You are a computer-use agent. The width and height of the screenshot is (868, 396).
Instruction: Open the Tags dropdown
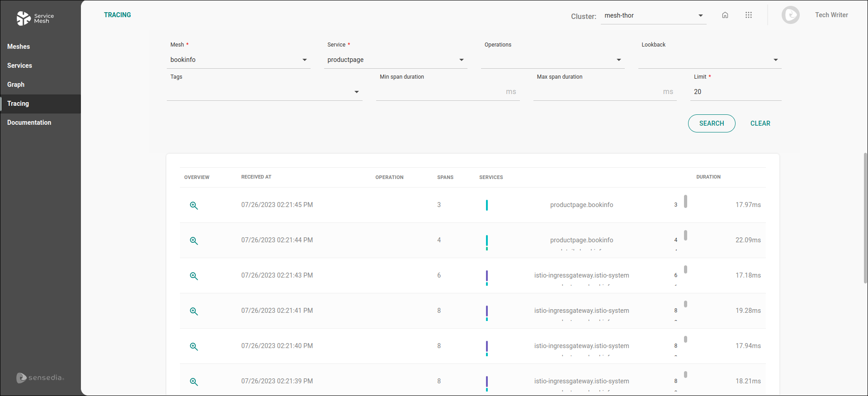pos(264,92)
